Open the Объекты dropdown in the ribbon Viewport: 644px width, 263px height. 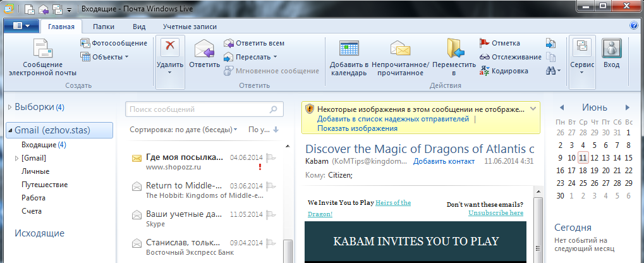(105, 57)
